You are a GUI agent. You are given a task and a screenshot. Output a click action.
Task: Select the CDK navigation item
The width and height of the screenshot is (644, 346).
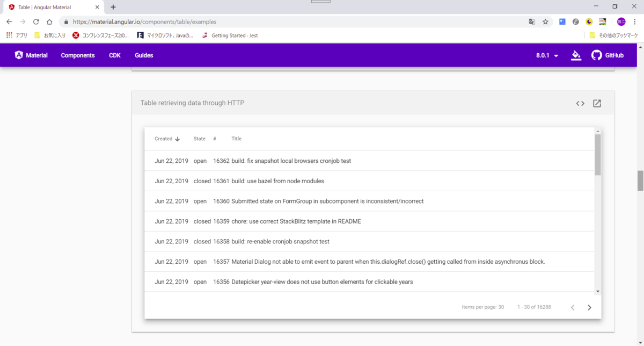click(x=114, y=55)
